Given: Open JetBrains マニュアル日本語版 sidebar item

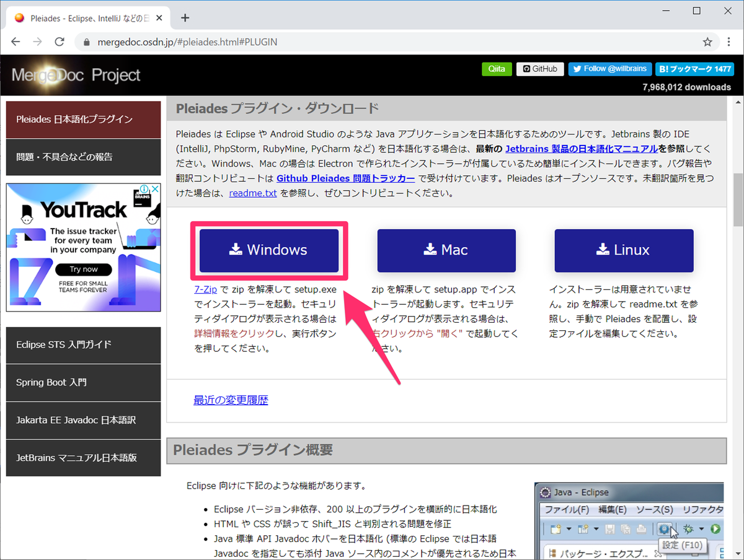Looking at the screenshot, I should (x=83, y=458).
